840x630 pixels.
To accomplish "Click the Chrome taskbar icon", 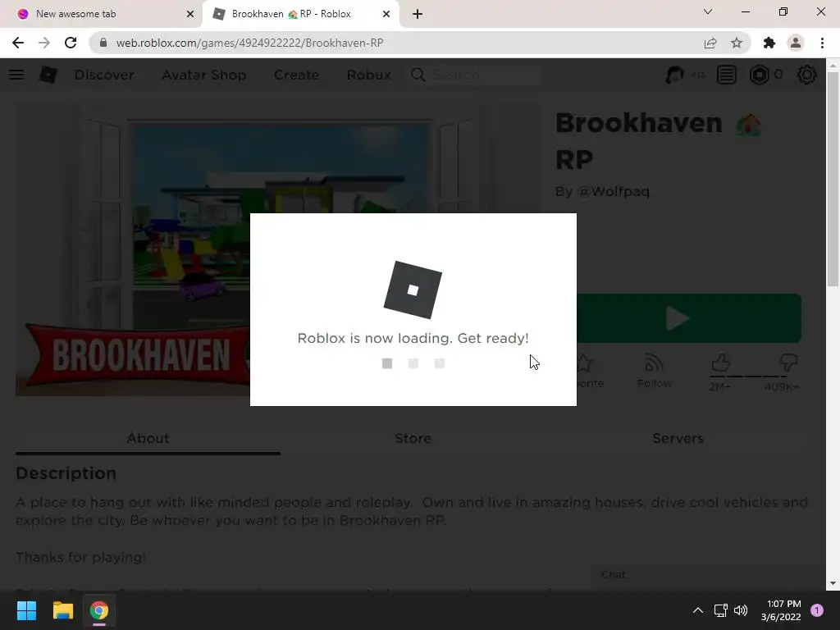I will (x=98, y=610).
